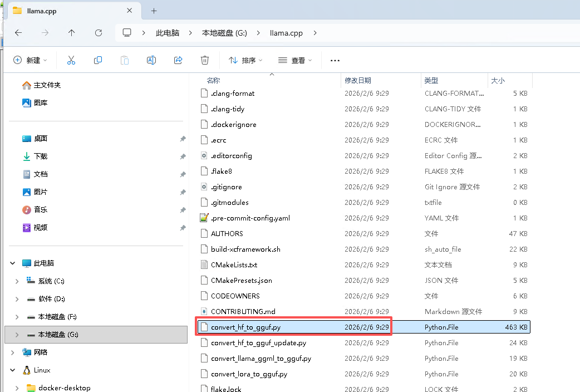
Task: Open the 新建 new item dropdown
Action: tap(30, 60)
